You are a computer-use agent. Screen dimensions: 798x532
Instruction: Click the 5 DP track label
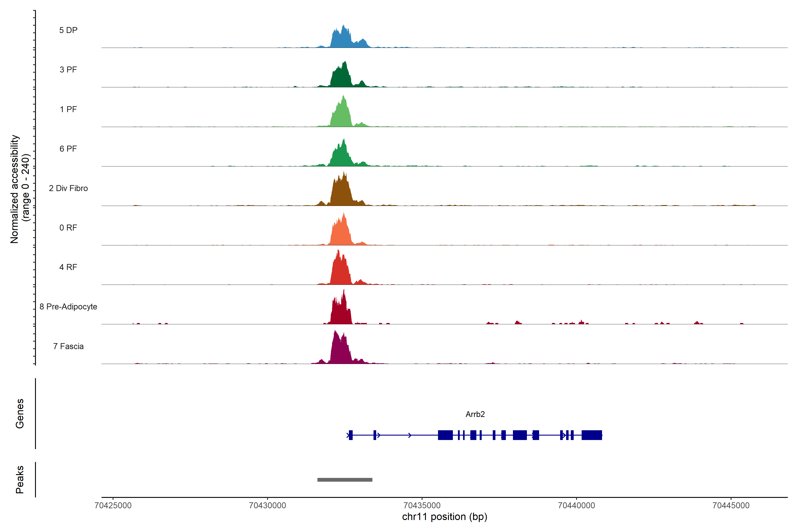point(68,30)
